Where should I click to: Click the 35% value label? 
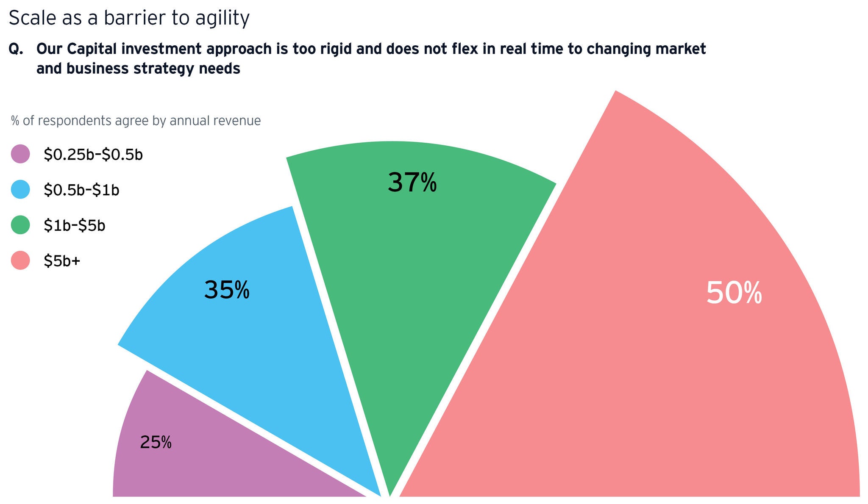point(227,291)
